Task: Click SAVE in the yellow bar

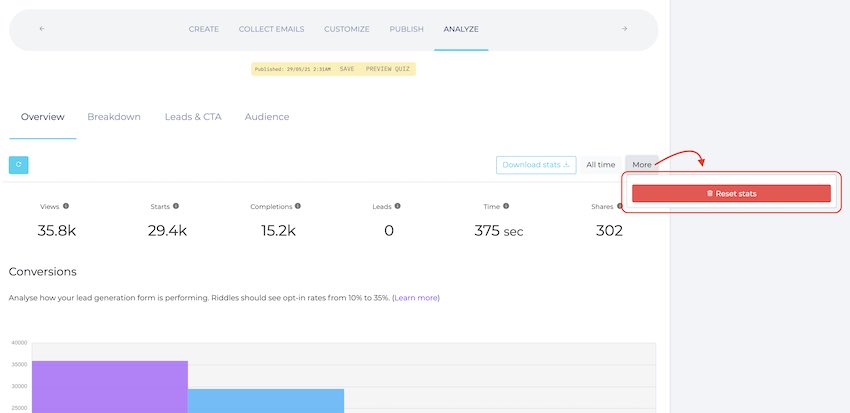Action: point(347,69)
